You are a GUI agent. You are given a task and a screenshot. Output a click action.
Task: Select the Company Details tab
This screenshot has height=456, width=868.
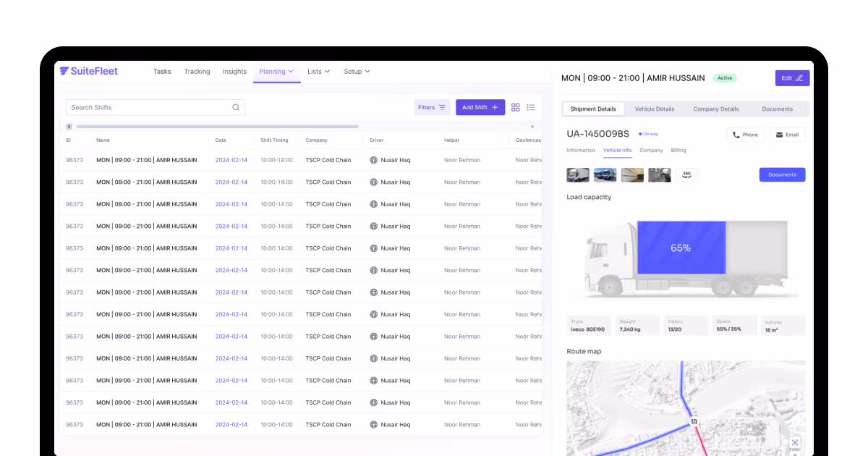coord(716,109)
